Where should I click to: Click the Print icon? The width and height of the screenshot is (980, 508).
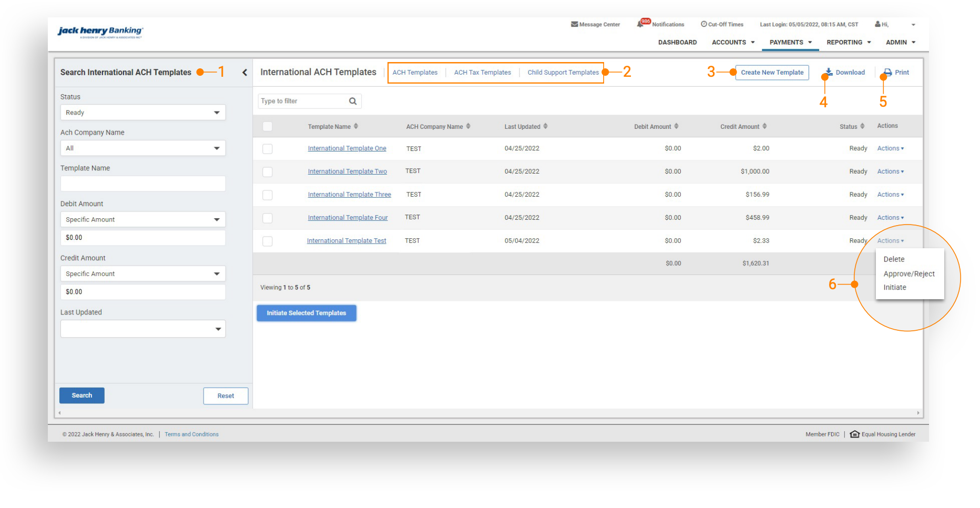tap(888, 72)
